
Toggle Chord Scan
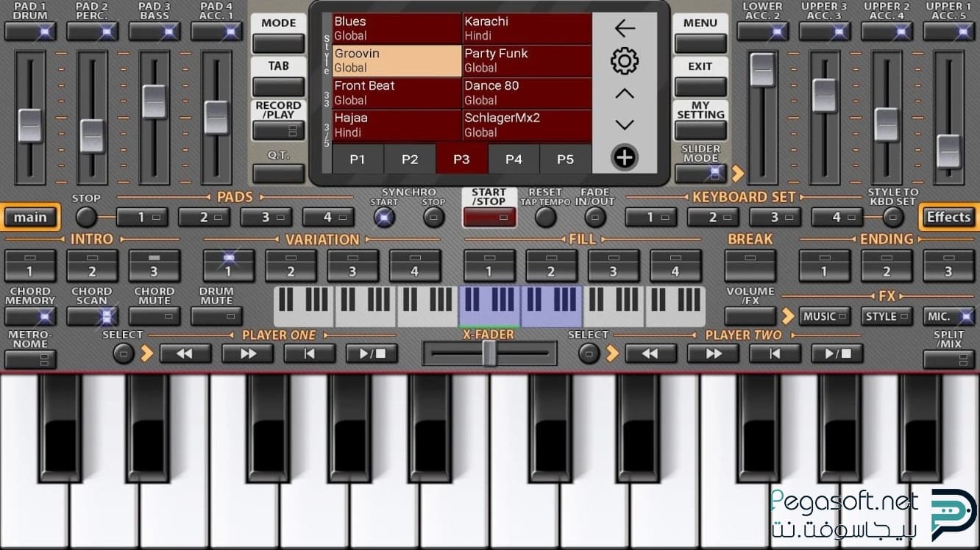(92, 317)
